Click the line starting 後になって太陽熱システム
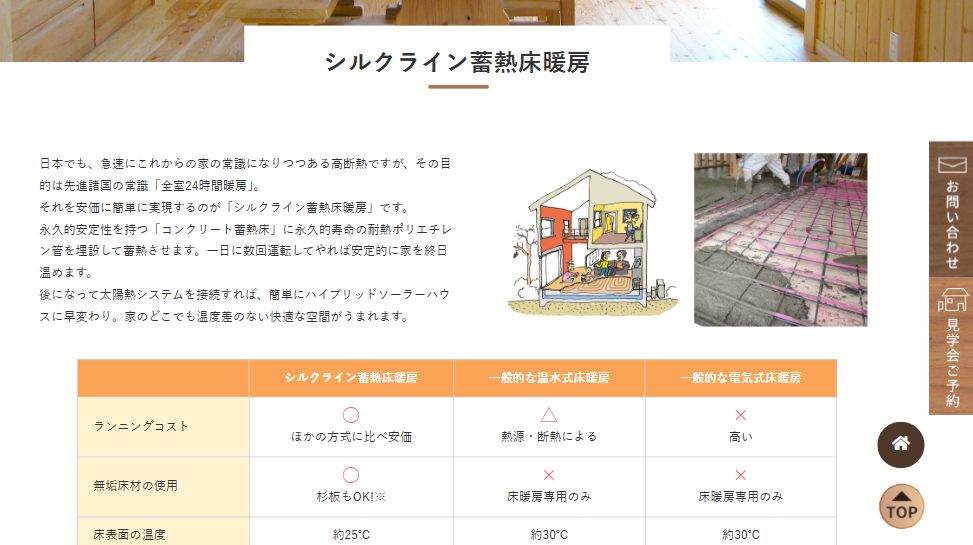The height and width of the screenshot is (545, 973). [x=245, y=294]
